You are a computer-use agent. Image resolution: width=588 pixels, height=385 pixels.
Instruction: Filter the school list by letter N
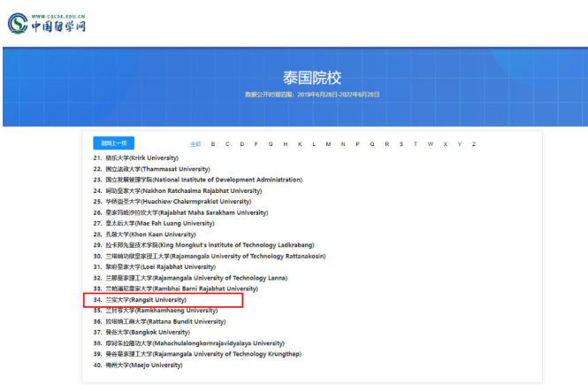pos(343,144)
